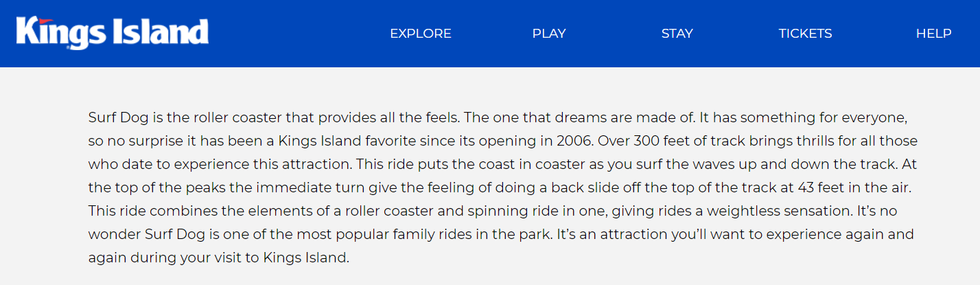
Task: Open the HELP menu item
Action: click(934, 34)
